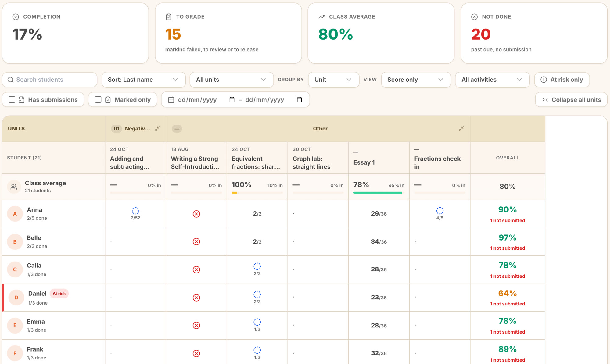610x364 pixels.
Task: Click the dash badge beside Other header
Action: point(177,129)
